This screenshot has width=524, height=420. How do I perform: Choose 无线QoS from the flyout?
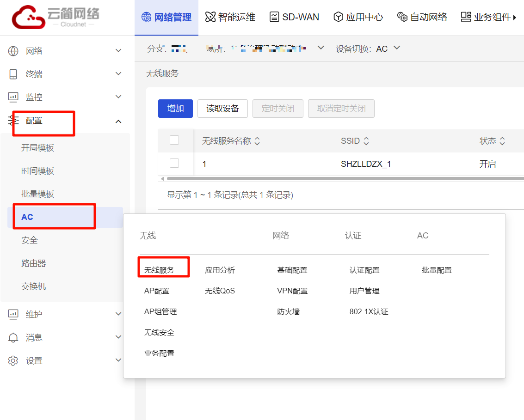(220, 291)
